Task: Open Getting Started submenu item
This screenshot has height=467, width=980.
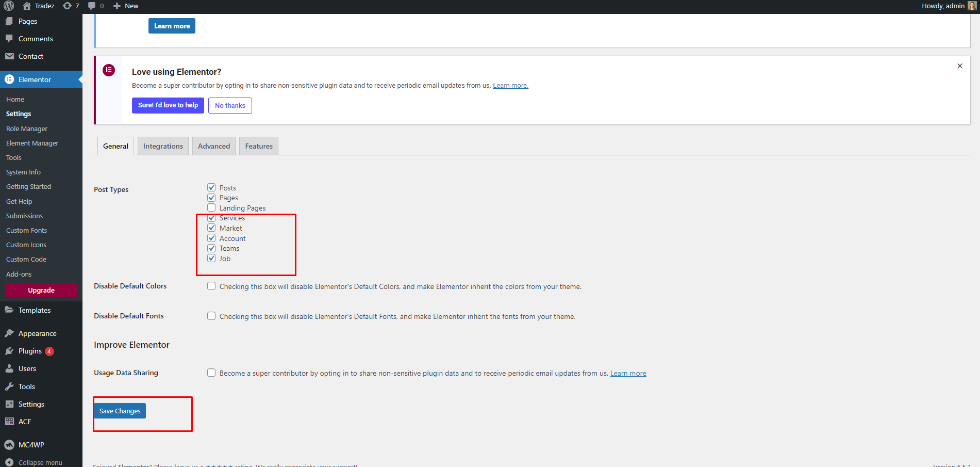Action: coord(28,186)
